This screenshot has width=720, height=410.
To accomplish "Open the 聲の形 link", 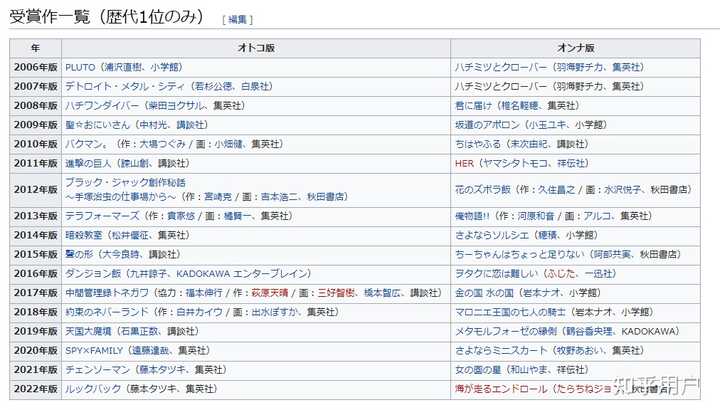I will click(x=79, y=254).
